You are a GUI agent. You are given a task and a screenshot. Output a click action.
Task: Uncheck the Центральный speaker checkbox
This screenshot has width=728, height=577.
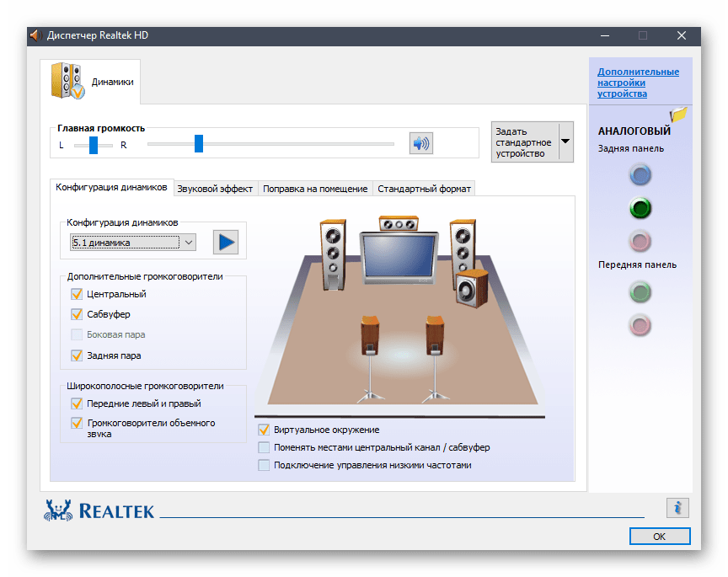coord(77,295)
